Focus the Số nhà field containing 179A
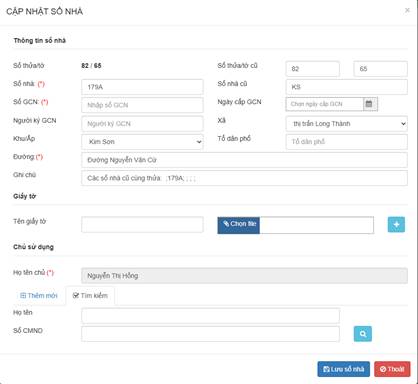 (142, 87)
